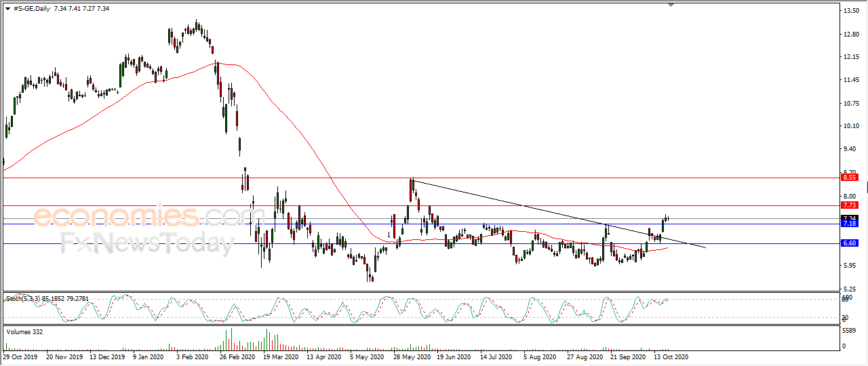Click the '26 Feb 2020' date label
This screenshot has width=868, height=366.
coord(237,356)
